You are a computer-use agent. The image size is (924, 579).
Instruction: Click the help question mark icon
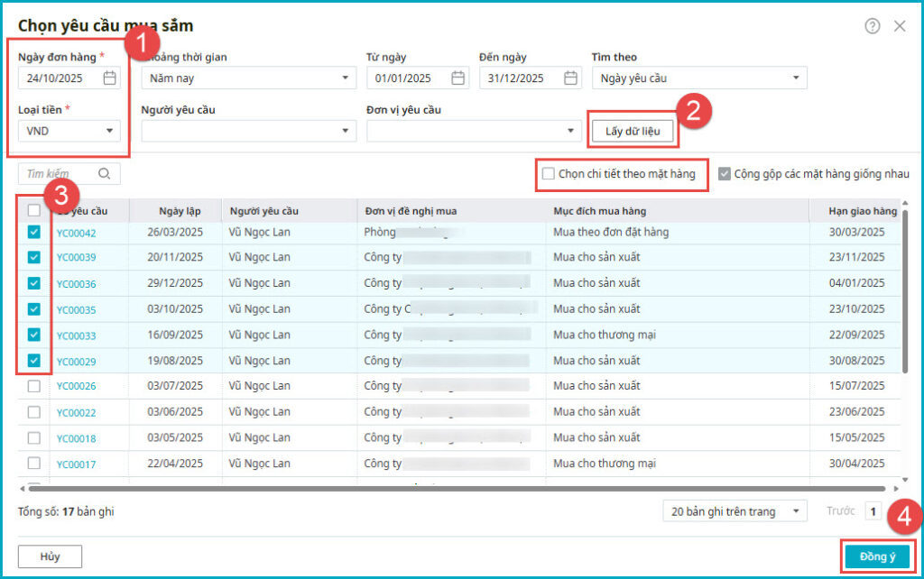[872, 26]
